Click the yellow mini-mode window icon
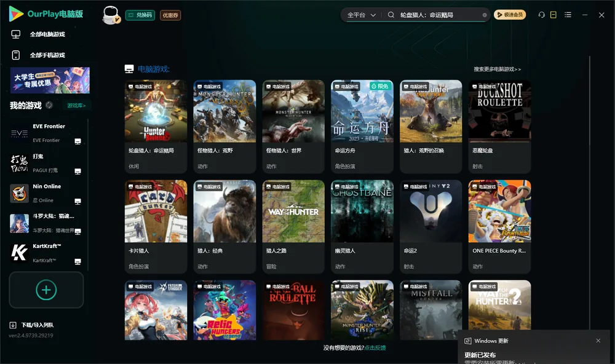The height and width of the screenshot is (364, 615). tap(553, 15)
